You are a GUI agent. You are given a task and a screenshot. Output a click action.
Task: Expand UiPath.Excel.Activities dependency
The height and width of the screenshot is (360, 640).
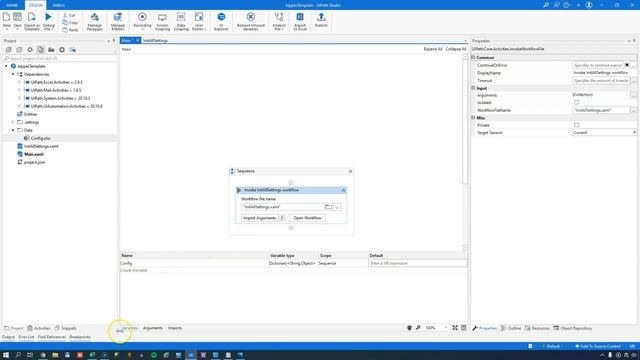pos(19,82)
